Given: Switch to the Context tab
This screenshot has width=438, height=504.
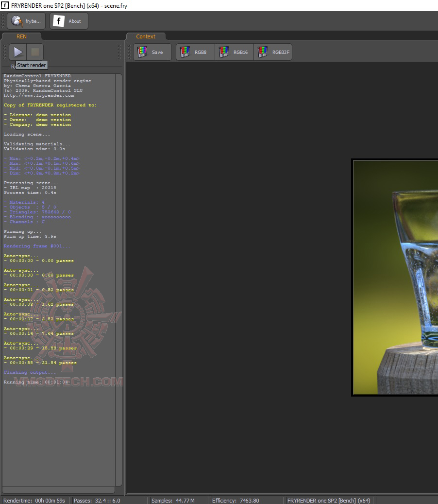Looking at the screenshot, I should 146,36.
